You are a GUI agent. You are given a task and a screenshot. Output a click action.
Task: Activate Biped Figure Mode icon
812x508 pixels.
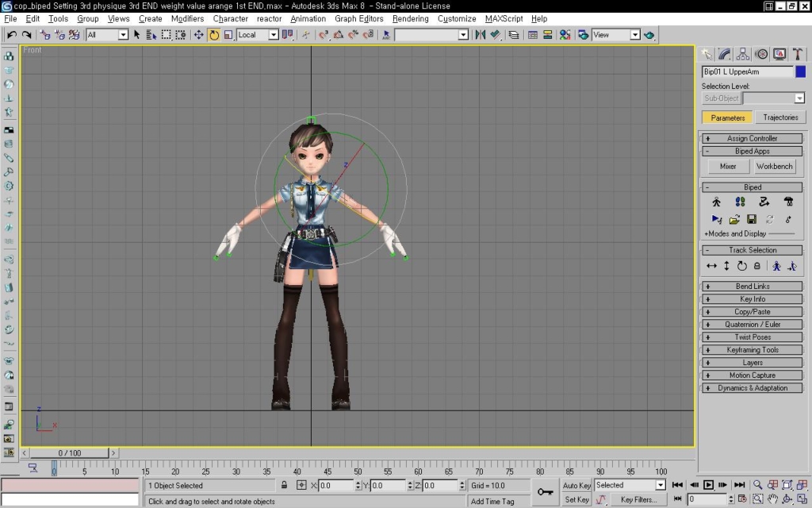pyautogui.click(x=716, y=202)
